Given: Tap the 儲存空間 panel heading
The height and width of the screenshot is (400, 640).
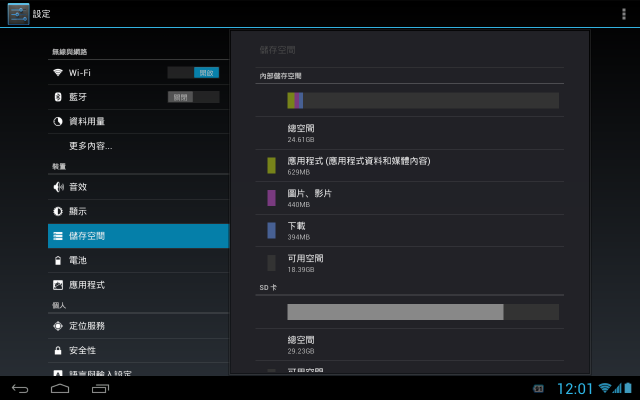Looking at the screenshot, I should 278,50.
